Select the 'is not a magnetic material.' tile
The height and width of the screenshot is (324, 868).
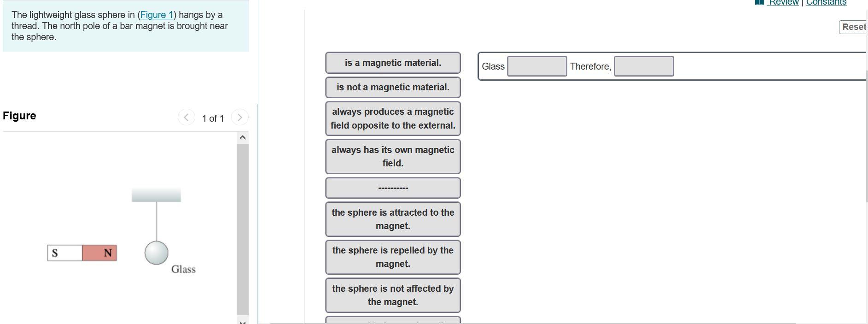point(392,87)
